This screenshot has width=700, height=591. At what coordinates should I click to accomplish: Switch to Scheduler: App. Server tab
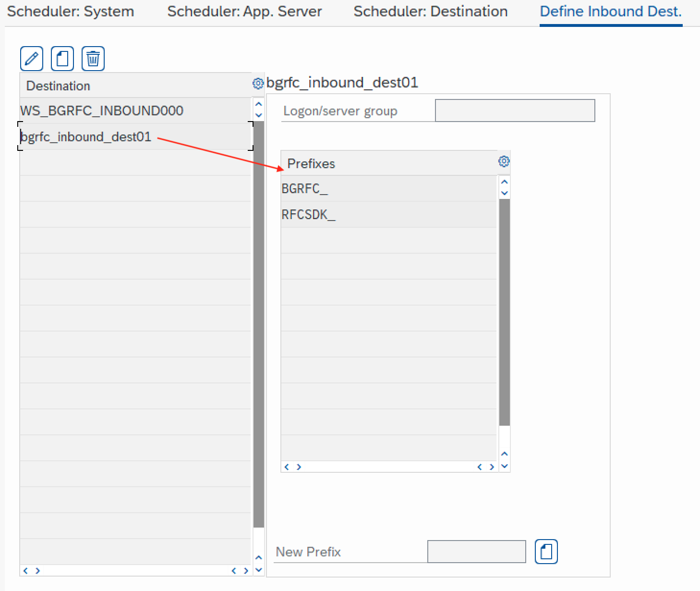tap(244, 12)
